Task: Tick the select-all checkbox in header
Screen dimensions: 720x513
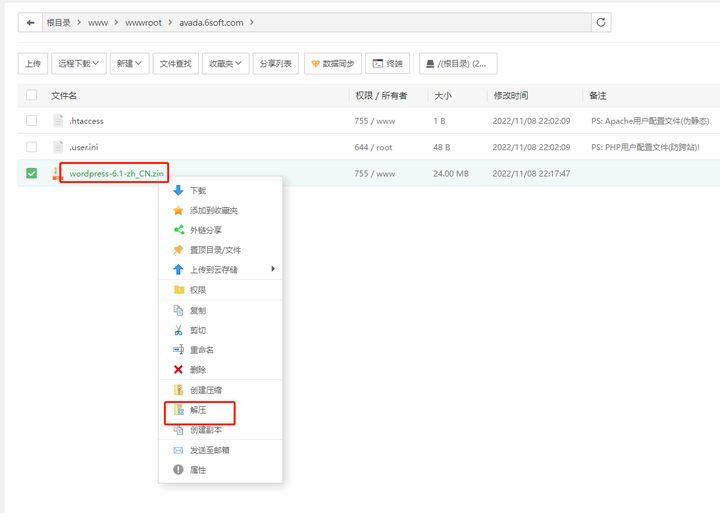Action: click(x=32, y=95)
